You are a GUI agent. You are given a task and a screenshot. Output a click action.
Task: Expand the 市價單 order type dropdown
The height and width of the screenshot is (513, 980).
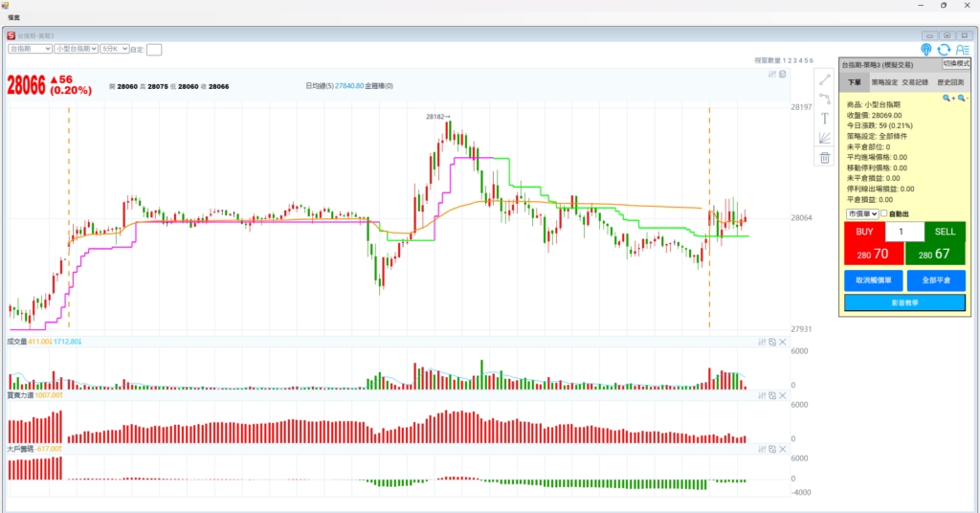[x=861, y=213]
